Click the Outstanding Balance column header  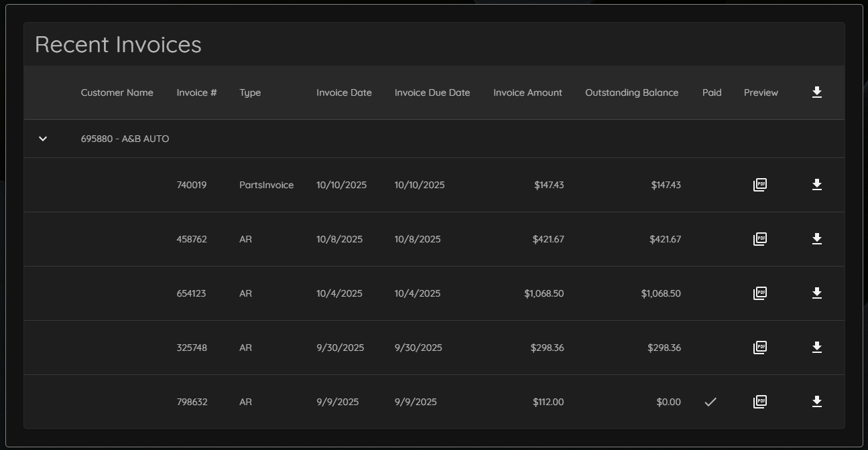click(631, 92)
